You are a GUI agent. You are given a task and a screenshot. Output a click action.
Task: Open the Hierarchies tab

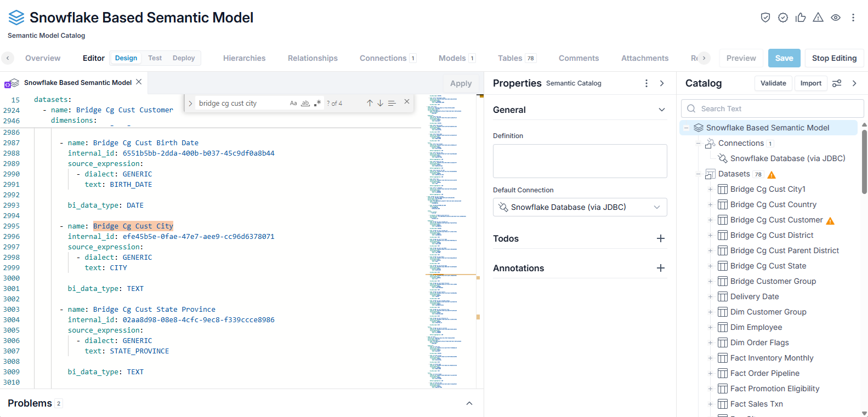(244, 58)
